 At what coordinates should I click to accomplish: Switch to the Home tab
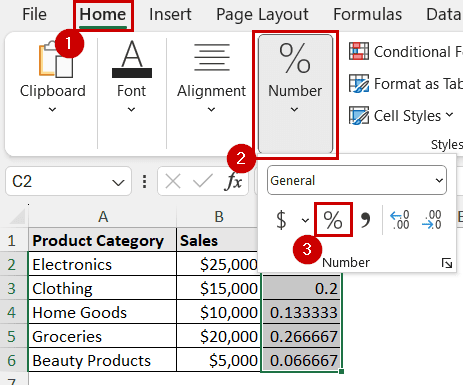coord(103,15)
